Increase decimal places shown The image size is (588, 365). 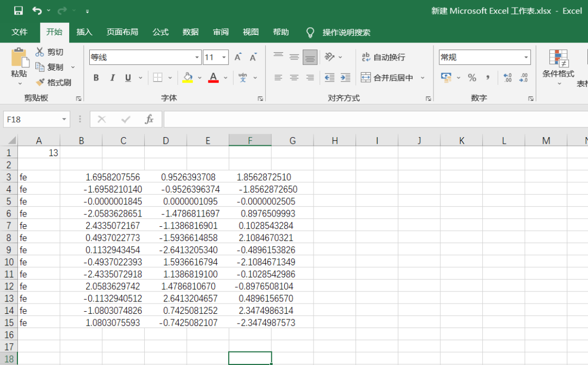pos(508,78)
